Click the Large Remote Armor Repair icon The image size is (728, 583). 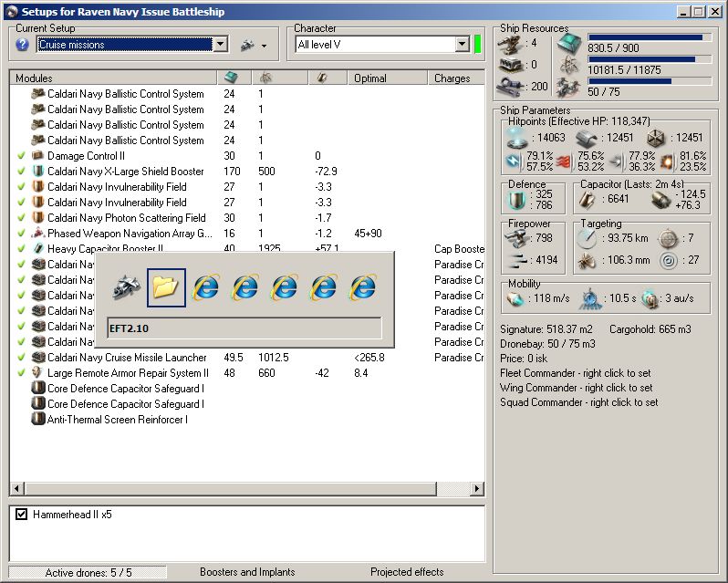pos(37,372)
